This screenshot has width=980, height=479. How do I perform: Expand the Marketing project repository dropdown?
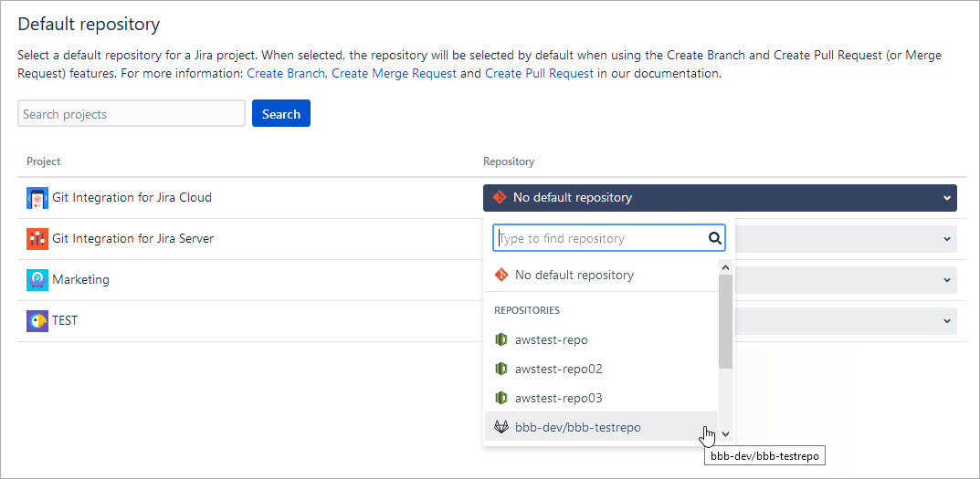click(x=947, y=280)
